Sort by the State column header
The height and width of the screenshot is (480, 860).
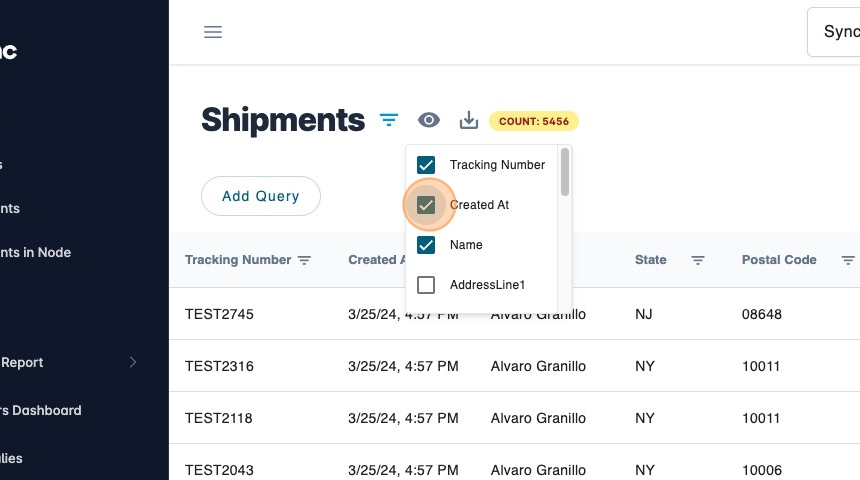click(651, 260)
